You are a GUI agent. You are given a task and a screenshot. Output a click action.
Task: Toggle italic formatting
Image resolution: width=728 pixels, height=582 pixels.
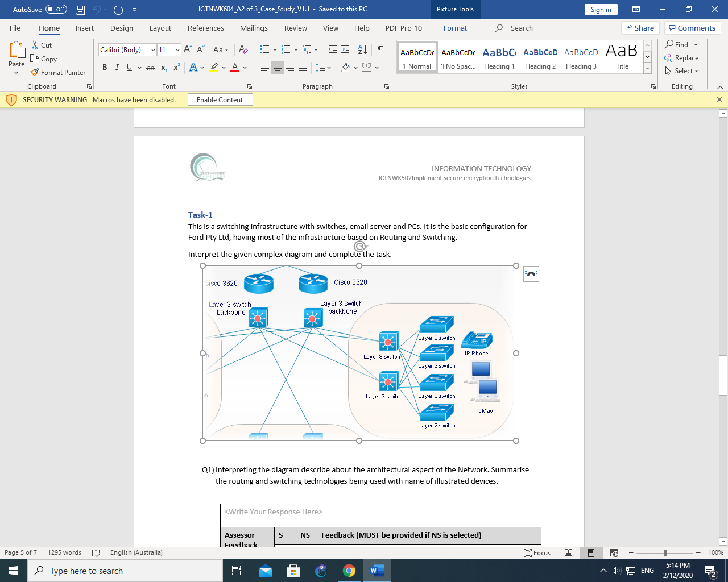(x=117, y=67)
